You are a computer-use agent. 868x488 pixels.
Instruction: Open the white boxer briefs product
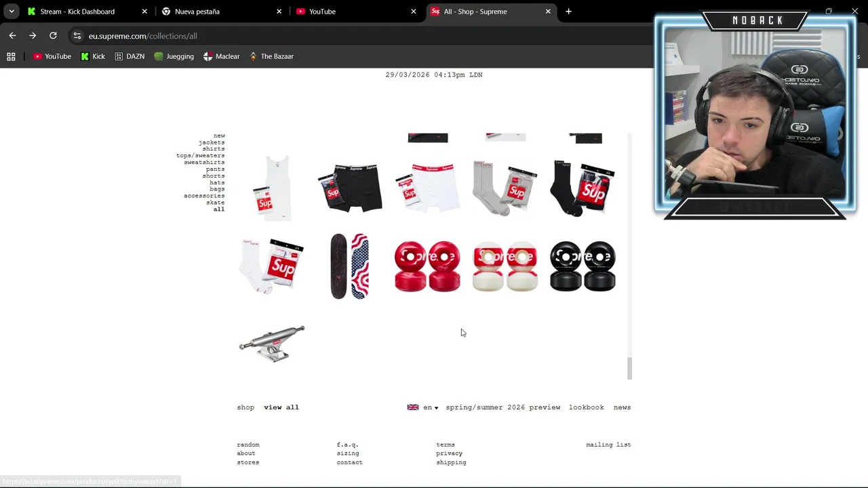coord(427,188)
